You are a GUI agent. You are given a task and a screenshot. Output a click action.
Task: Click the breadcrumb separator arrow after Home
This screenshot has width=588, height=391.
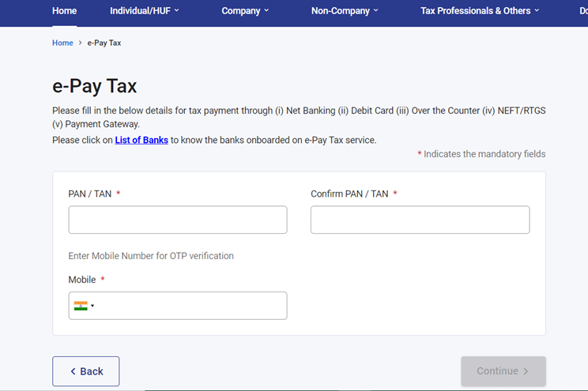[x=80, y=43]
